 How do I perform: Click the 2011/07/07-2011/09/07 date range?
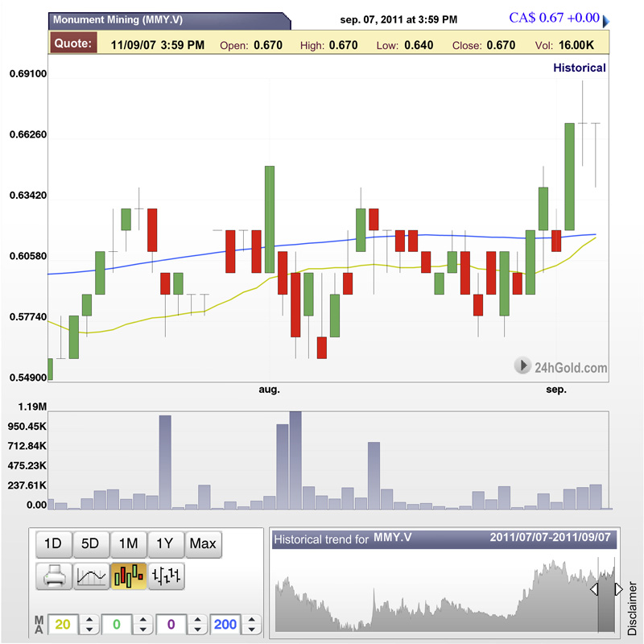point(550,537)
